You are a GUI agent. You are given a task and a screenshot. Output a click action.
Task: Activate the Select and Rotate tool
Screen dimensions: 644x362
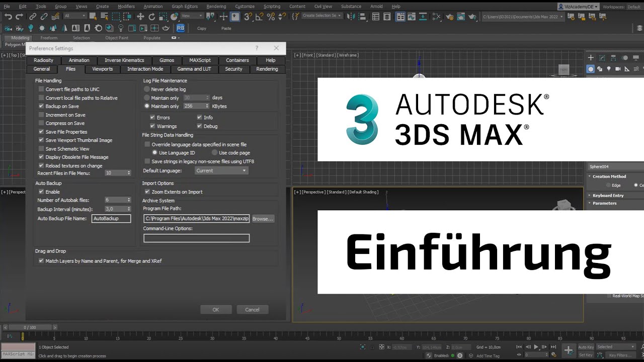click(x=152, y=17)
